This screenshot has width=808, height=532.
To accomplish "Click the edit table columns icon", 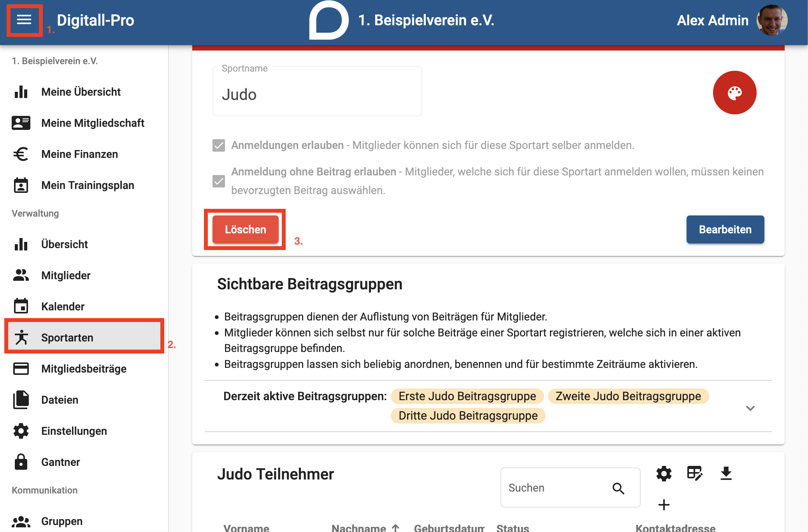I will (x=695, y=474).
